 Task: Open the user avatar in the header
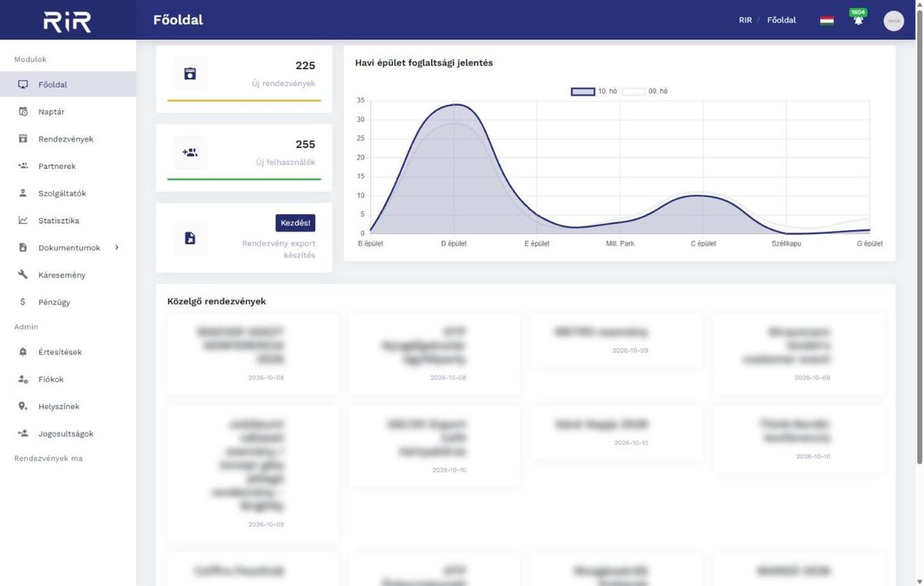point(893,21)
